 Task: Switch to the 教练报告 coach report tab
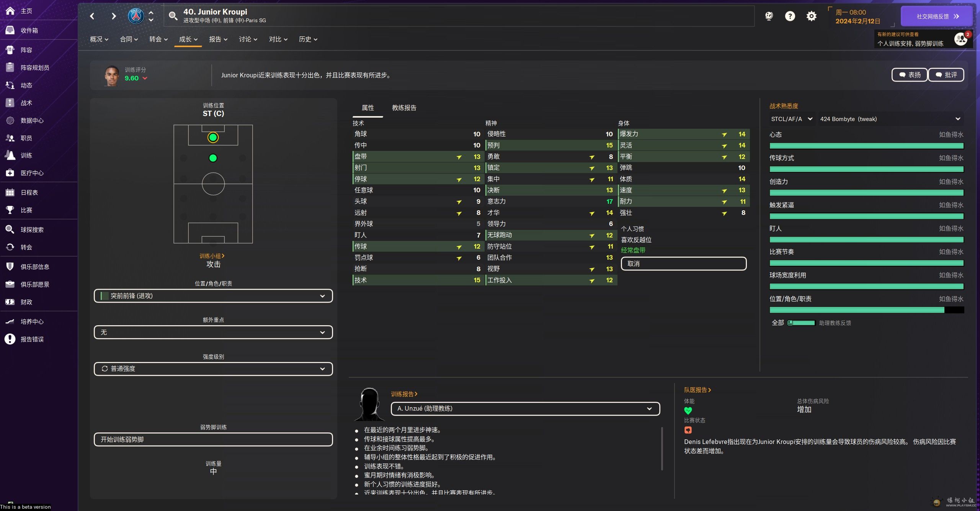pyautogui.click(x=404, y=108)
